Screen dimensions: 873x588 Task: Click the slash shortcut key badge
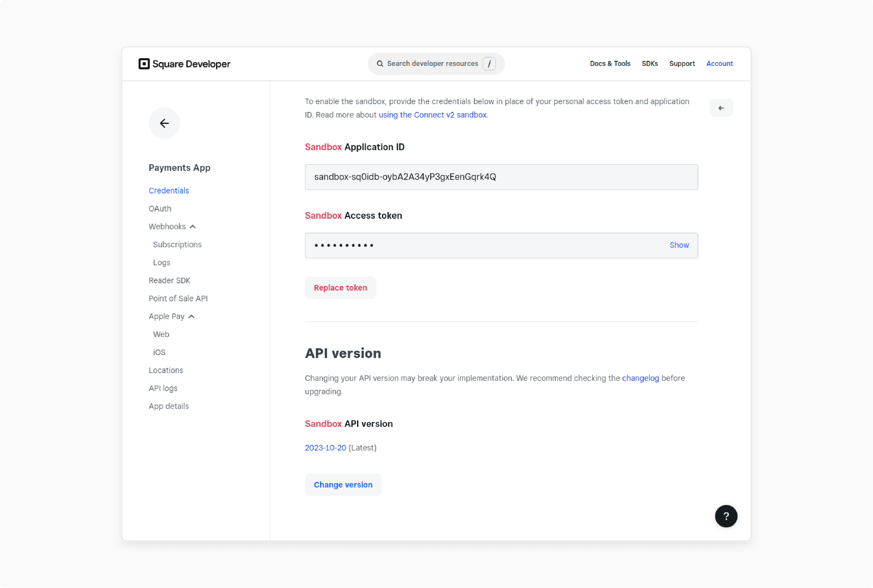point(489,64)
